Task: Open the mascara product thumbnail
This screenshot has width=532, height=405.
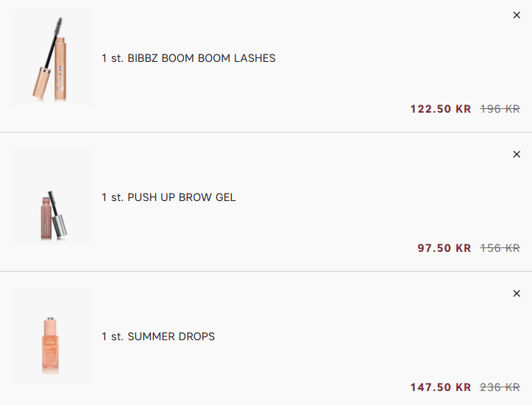Action: click(x=52, y=57)
